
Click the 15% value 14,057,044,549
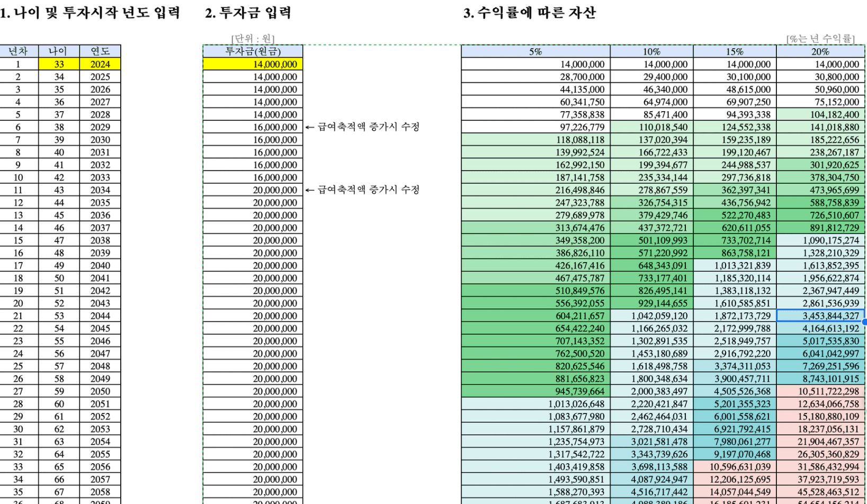click(x=735, y=492)
